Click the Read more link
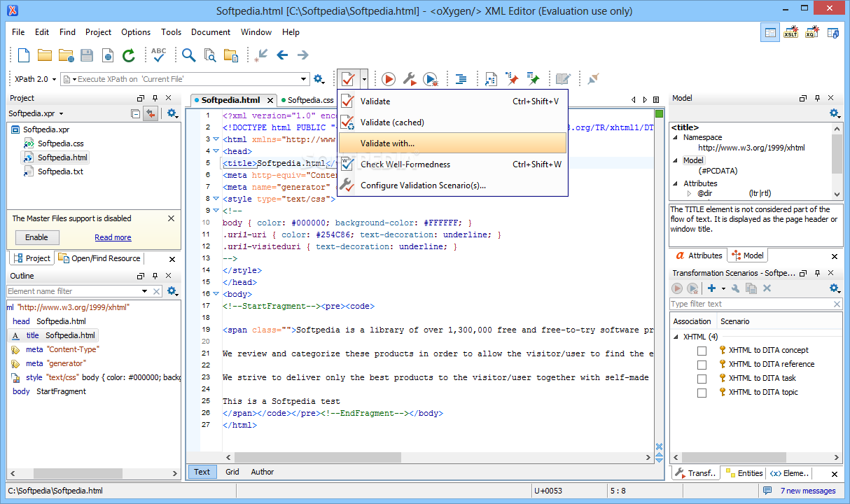 click(113, 237)
